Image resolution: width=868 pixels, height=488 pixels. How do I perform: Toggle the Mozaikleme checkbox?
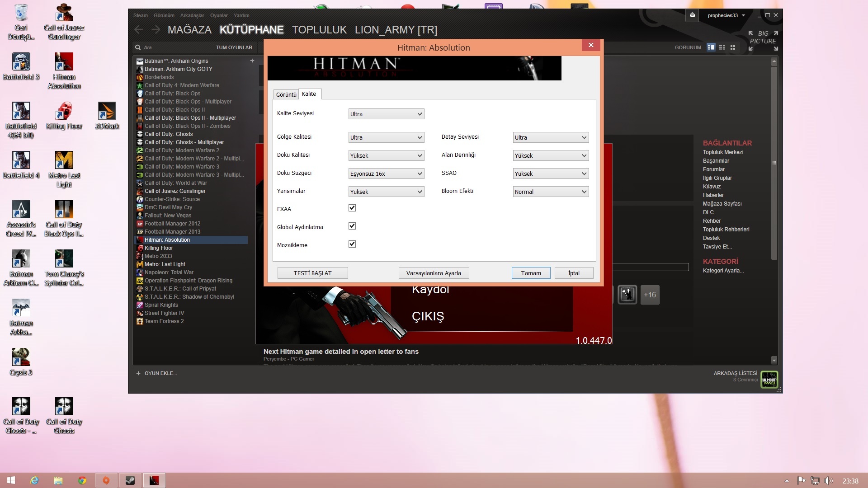click(352, 244)
